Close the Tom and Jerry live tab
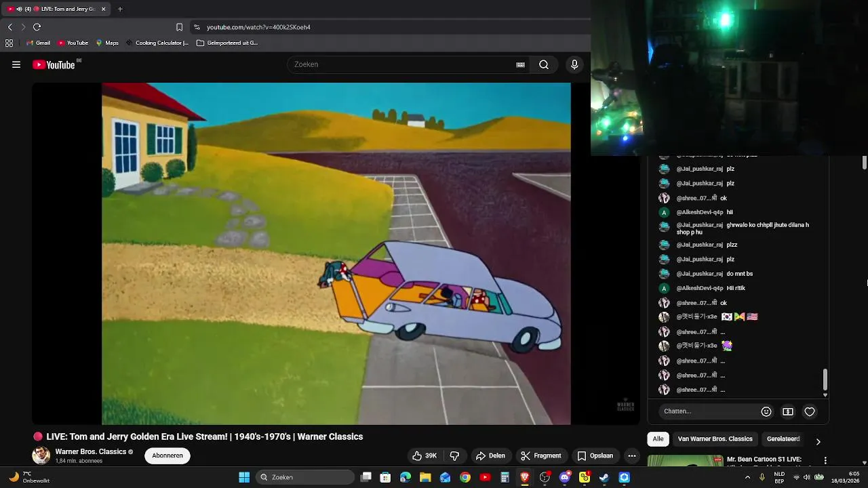The height and width of the screenshot is (488, 868). pos(103,9)
